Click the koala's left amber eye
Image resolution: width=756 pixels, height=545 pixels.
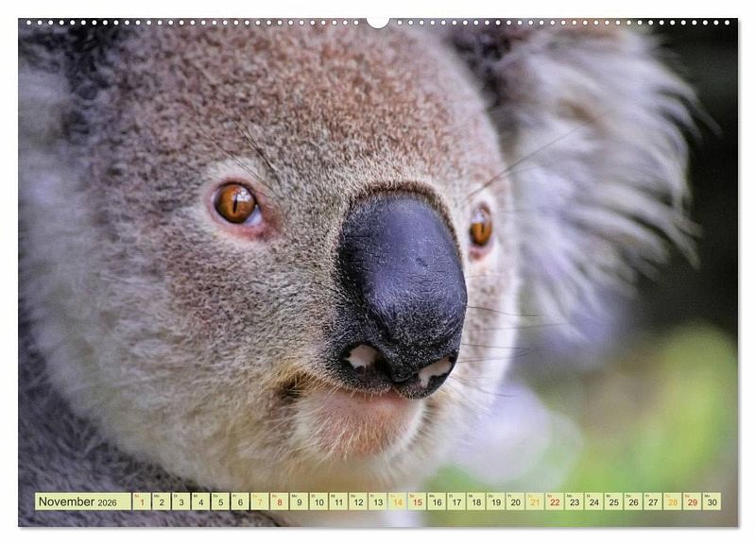coord(235,203)
